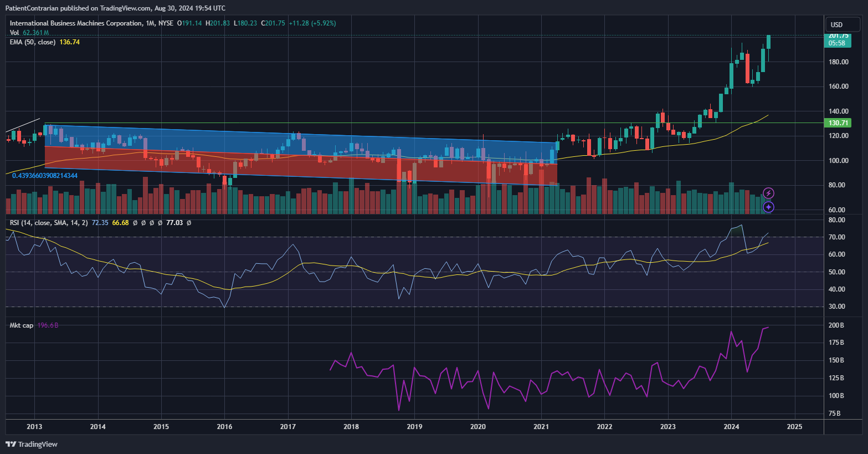This screenshot has height=454, width=868.
Task: Click the 2023 label on the time axis
Action: (x=668, y=427)
